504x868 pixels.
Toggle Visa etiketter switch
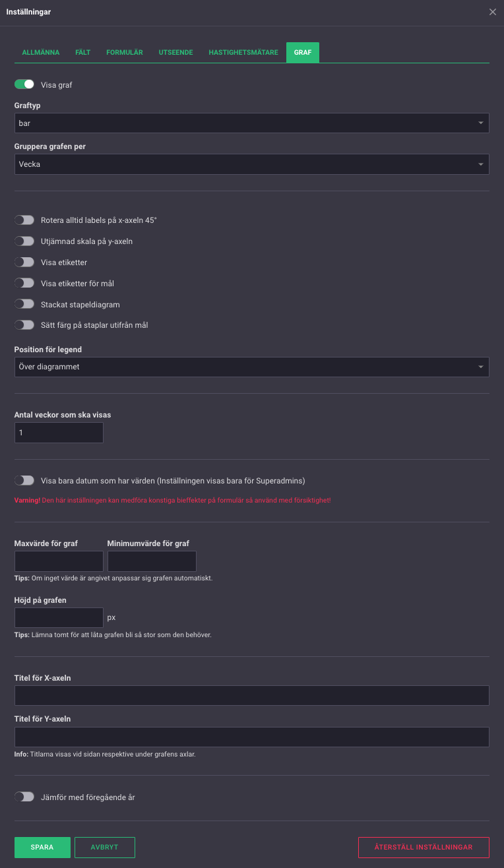pyautogui.click(x=24, y=262)
